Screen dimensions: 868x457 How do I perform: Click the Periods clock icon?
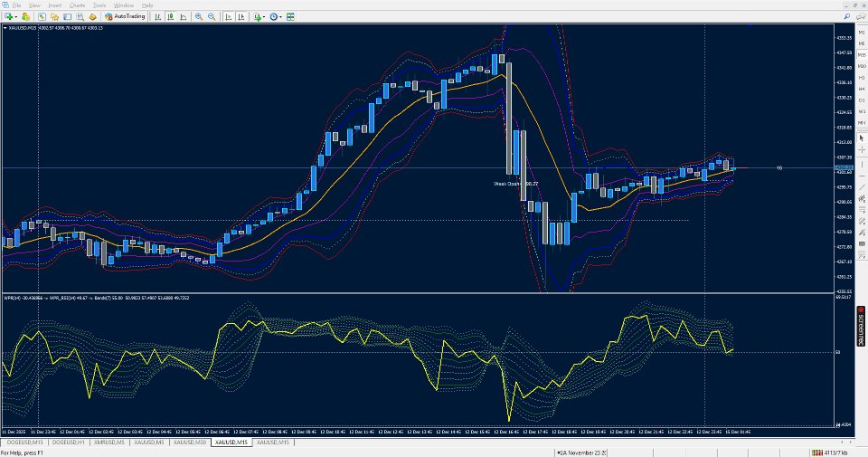pyautogui.click(x=273, y=16)
